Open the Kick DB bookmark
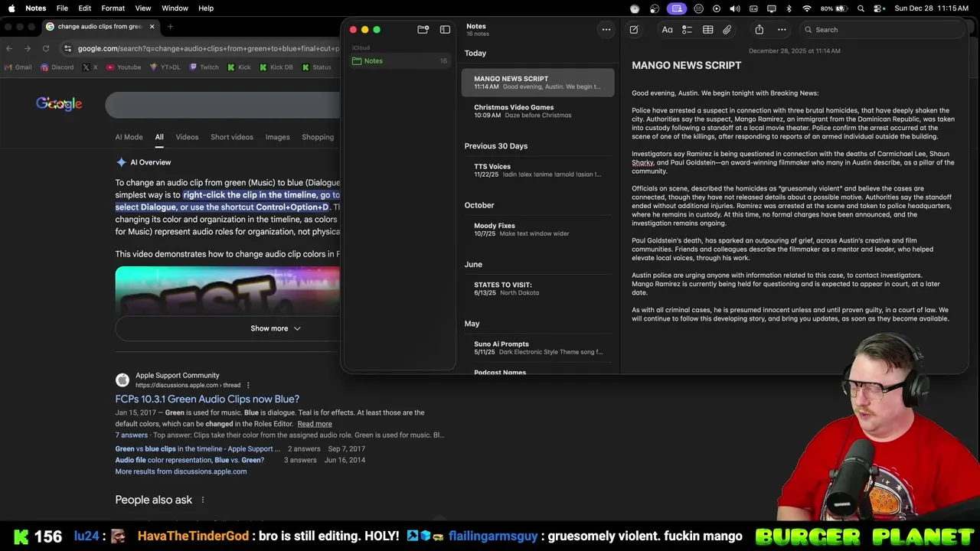980x551 pixels. coord(276,67)
